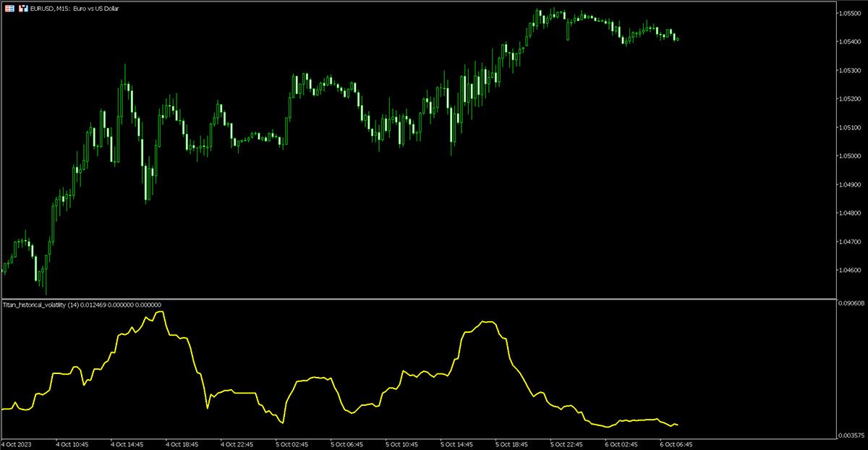Viewport: 868px width, 450px height.
Task: Click the one-click trading panel icon
Action: tap(24, 8)
